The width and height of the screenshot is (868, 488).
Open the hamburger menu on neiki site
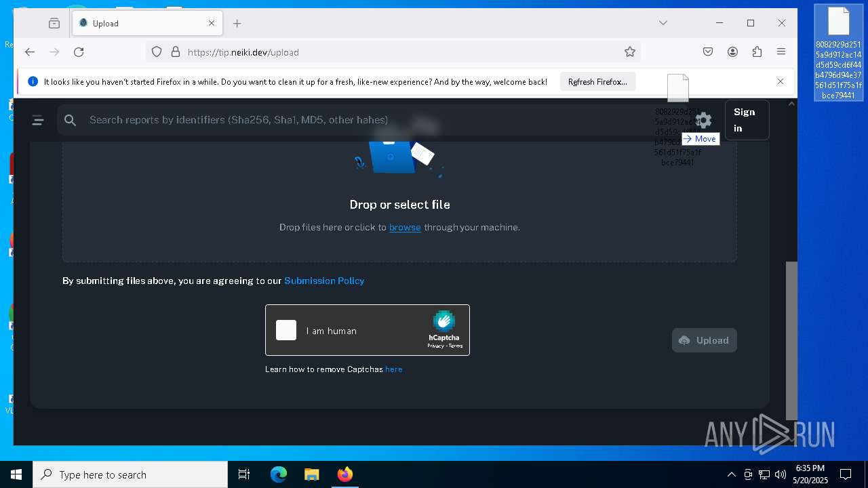point(38,121)
